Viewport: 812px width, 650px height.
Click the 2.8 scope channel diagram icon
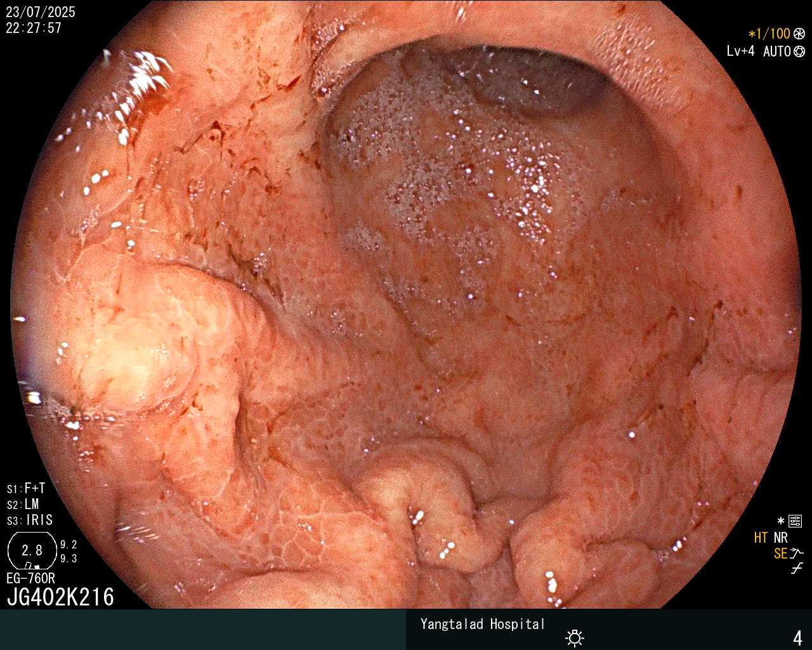tap(32, 550)
